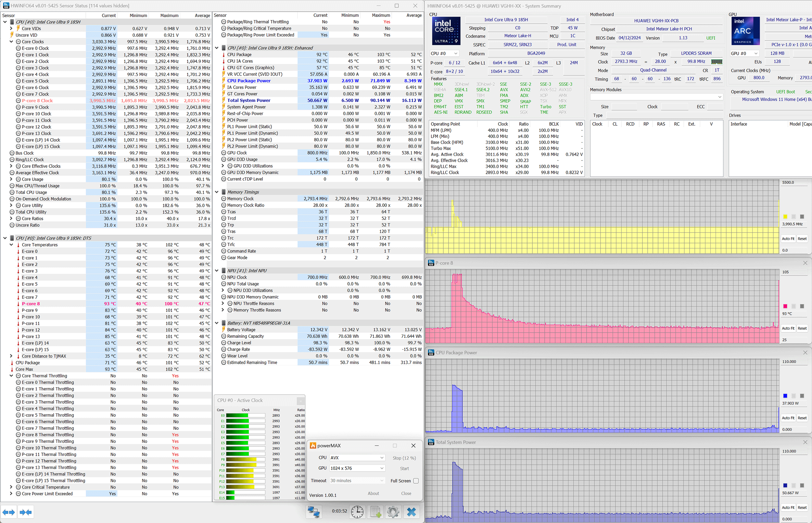The image size is (812, 523).
Task: Collapse the Core Clocks tree node
Action: pyautogui.click(x=11, y=42)
